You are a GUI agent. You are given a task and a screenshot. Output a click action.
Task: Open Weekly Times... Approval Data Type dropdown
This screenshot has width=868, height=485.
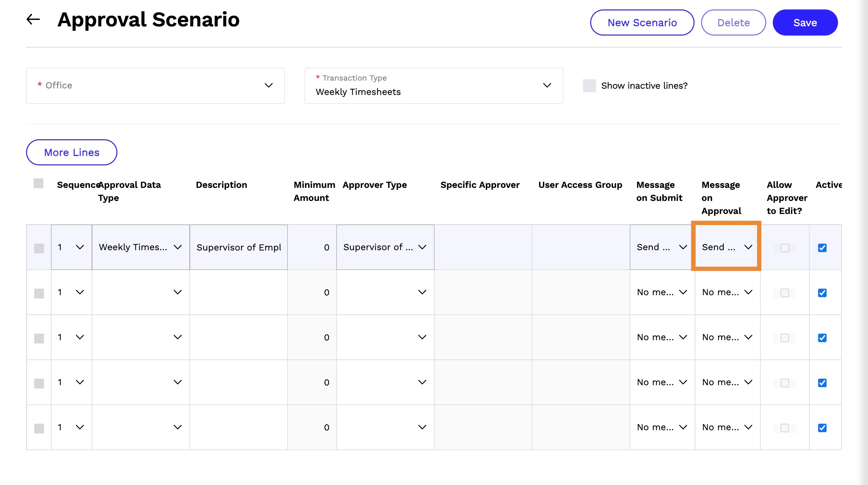141,247
